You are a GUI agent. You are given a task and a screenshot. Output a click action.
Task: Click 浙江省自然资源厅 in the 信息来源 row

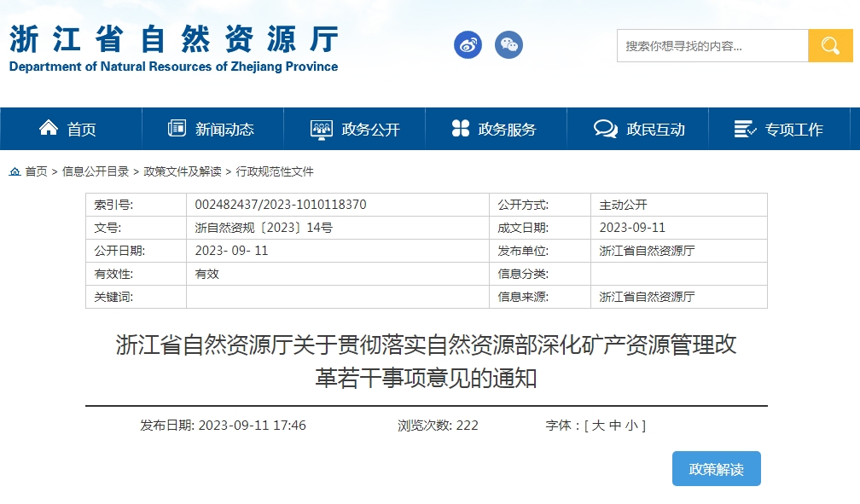tap(647, 297)
